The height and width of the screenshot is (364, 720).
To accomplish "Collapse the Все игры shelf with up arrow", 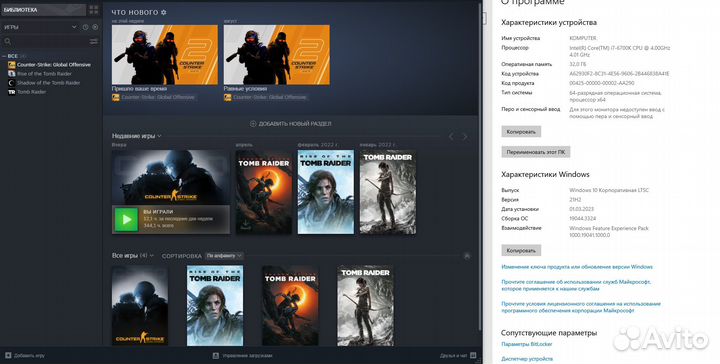I will click(467, 256).
